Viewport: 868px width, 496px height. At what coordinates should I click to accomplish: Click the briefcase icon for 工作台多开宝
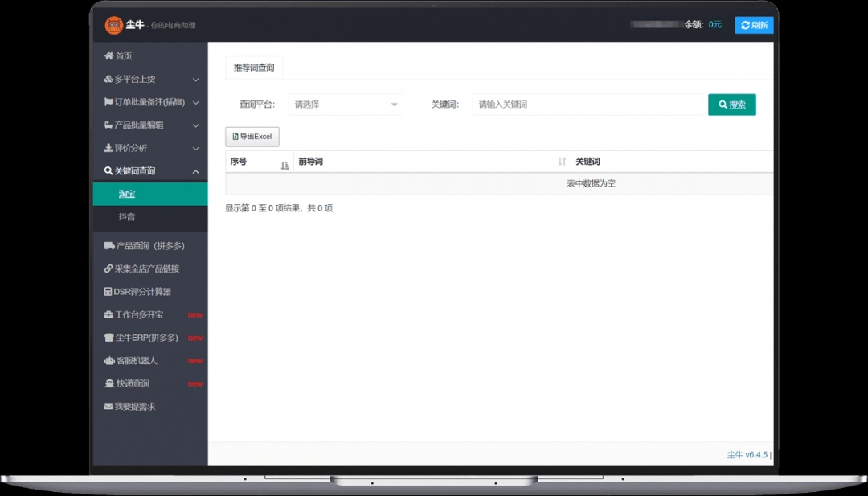tap(108, 314)
